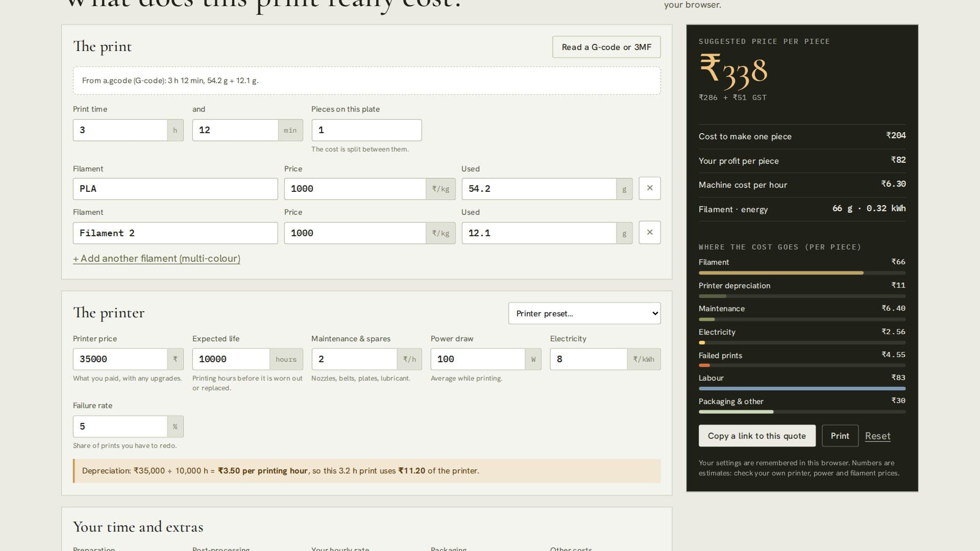Screen dimensions: 980x551
Task: Click the Depreciation explanation note
Action: pyautogui.click(x=366, y=471)
